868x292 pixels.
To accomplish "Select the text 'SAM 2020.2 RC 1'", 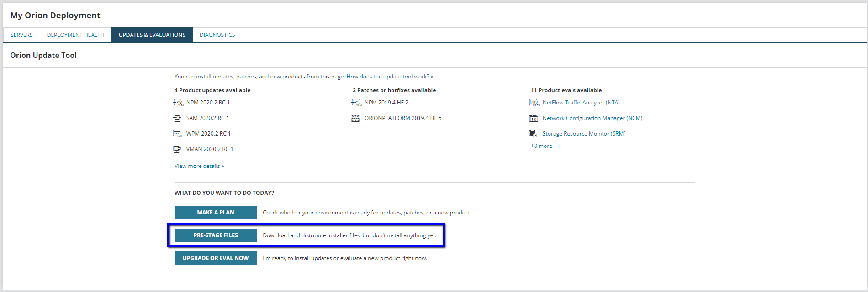I will click(x=207, y=118).
